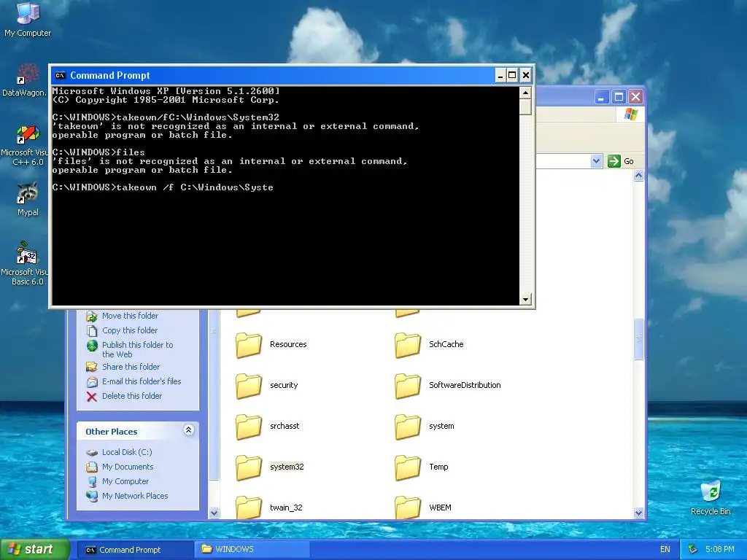Click the Command Prompt title bar icon

pos(60,75)
